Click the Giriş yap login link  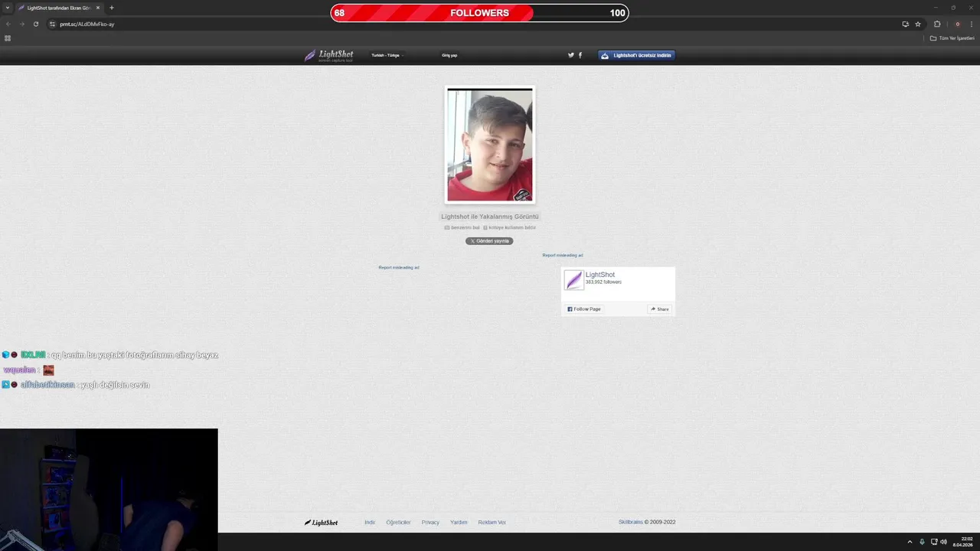point(449,55)
